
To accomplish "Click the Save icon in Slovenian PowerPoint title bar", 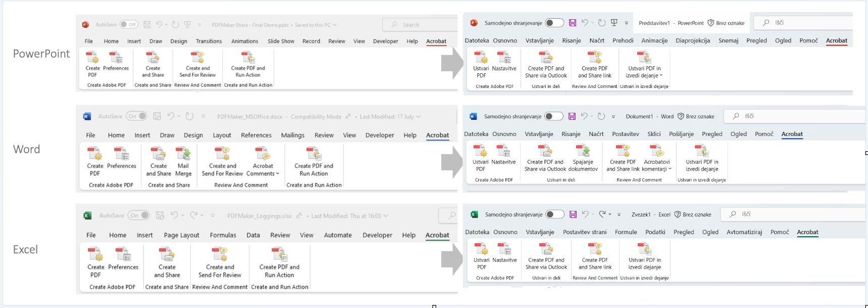I will (573, 23).
